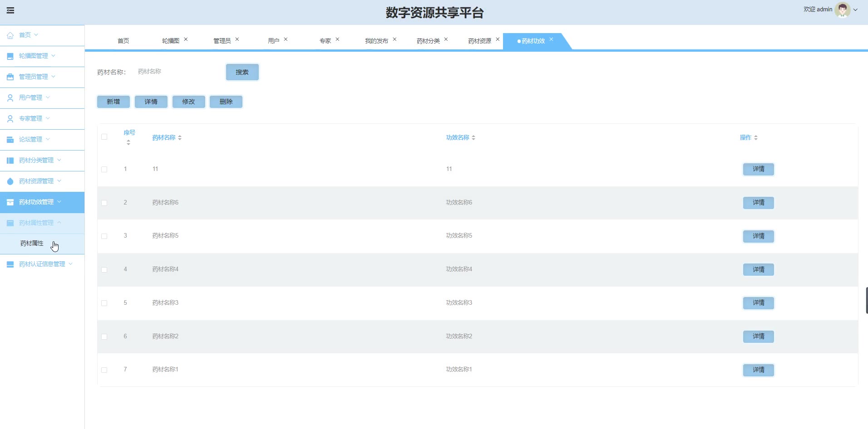The width and height of the screenshot is (868, 429).
Task: Close the active 药材功效 tab
Action: pyautogui.click(x=551, y=39)
